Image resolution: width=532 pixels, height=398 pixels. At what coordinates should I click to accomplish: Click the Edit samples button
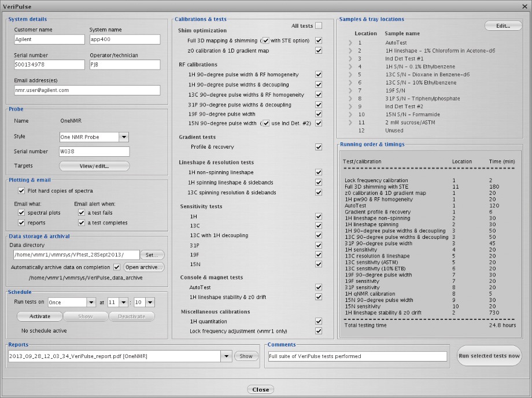click(x=503, y=26)
